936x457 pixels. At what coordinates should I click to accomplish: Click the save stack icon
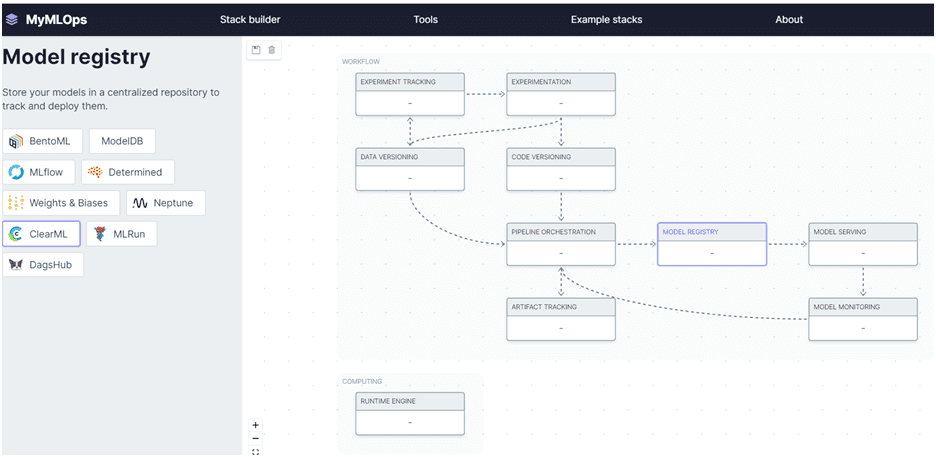(256, 50)
